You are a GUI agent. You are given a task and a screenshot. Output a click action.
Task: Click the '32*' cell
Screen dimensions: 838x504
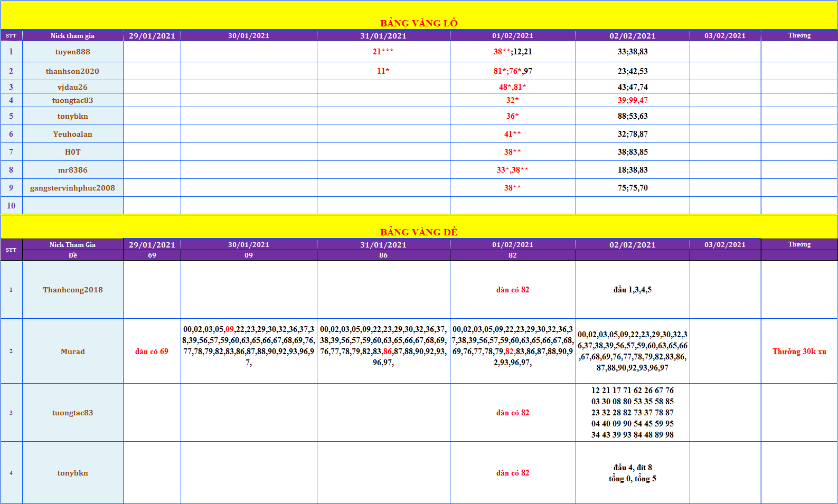(513, 100)
